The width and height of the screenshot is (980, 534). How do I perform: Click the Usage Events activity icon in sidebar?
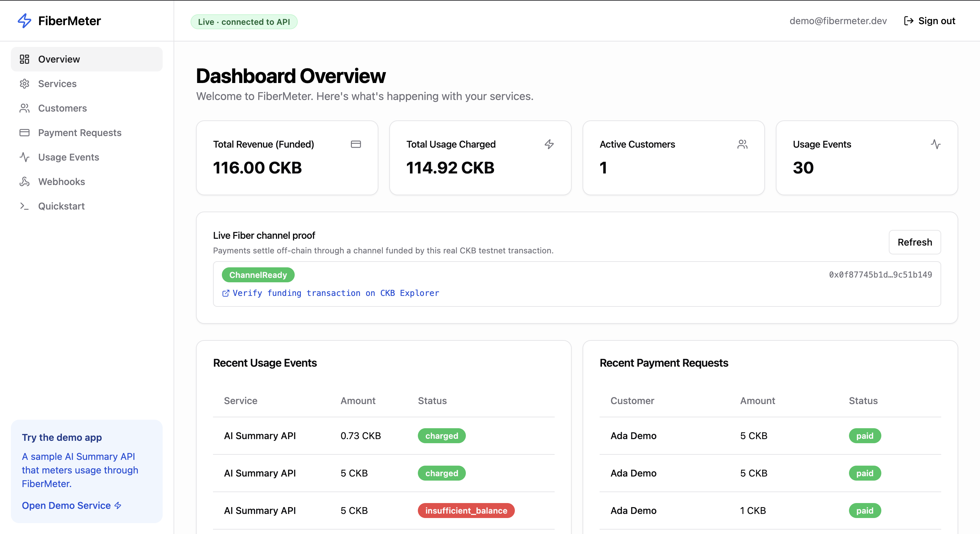(24, 157)
